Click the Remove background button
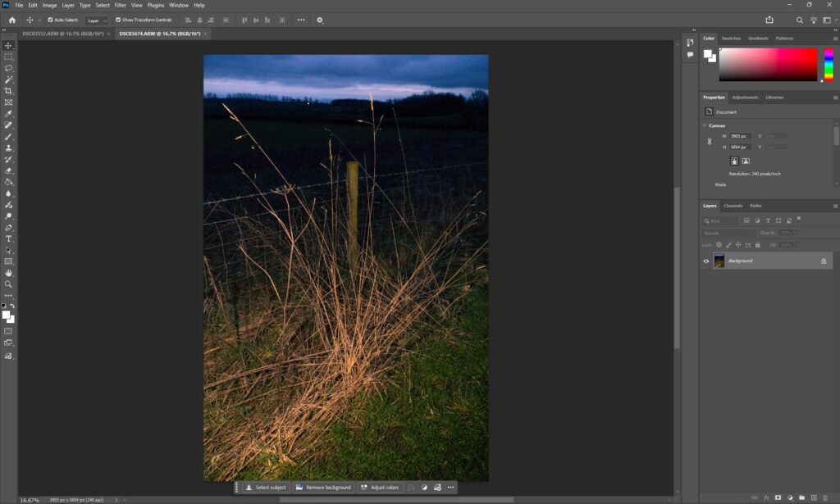 pyautogui.click(x=323, y=488)
